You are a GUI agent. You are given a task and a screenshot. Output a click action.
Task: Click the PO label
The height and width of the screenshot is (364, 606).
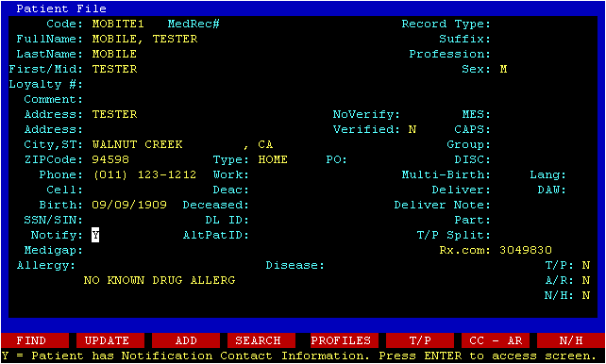[337, 159]
